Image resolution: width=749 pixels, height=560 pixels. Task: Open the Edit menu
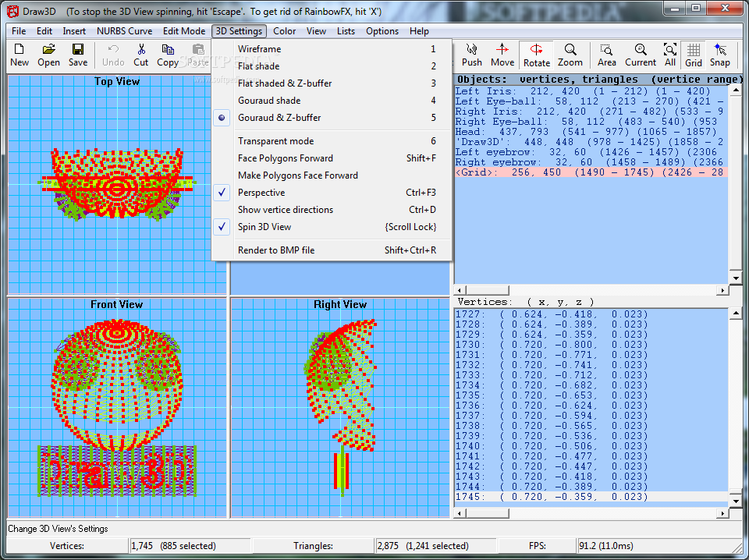[x=44, y=31]
